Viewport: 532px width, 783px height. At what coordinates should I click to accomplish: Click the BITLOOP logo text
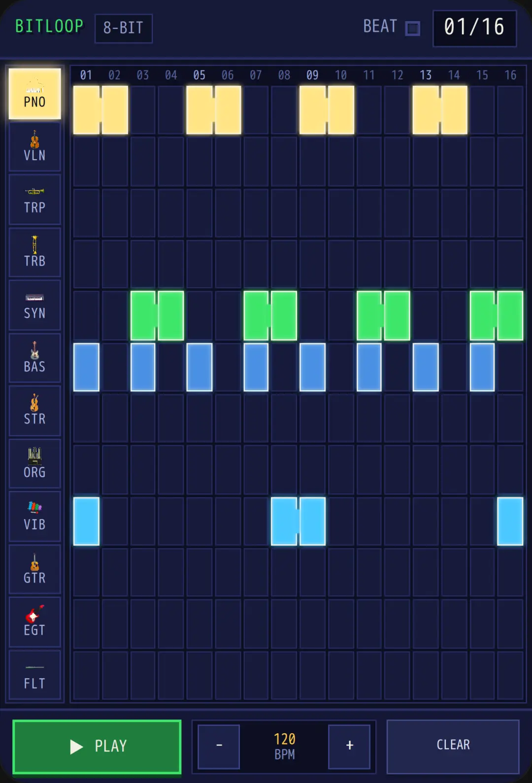pyautogui.click(x=49, y=26)
